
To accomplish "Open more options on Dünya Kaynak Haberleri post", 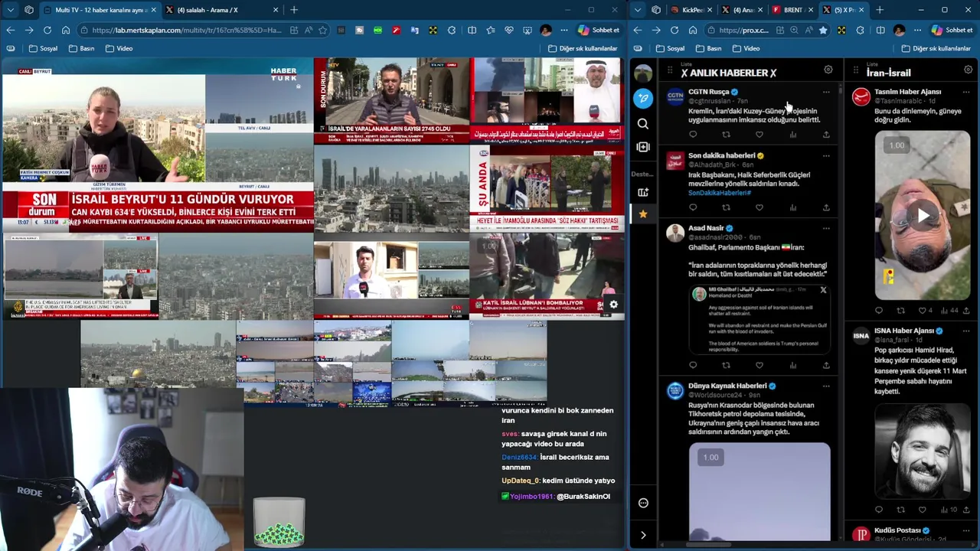I will coord(826,386).
